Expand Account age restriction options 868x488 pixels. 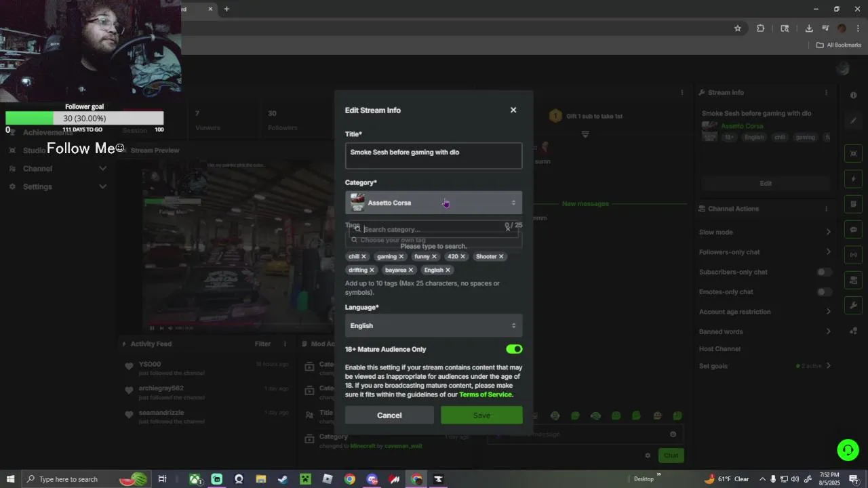(x=828, y=312)
